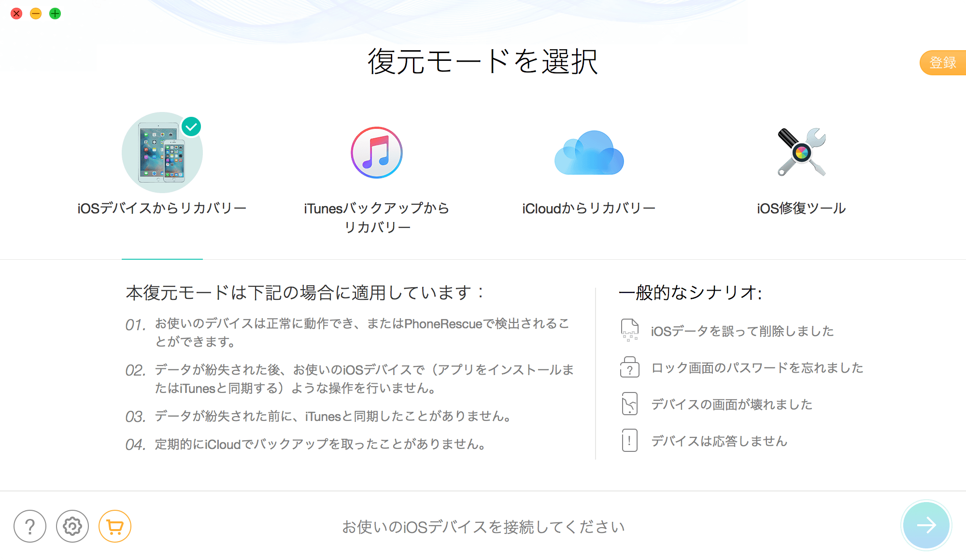Click the orange 登録 register button
The image size is (966, 560).
pos(943,63)
